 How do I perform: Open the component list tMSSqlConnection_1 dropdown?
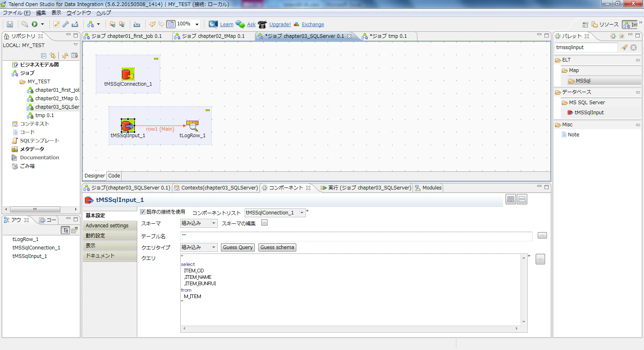click(302, 212)
